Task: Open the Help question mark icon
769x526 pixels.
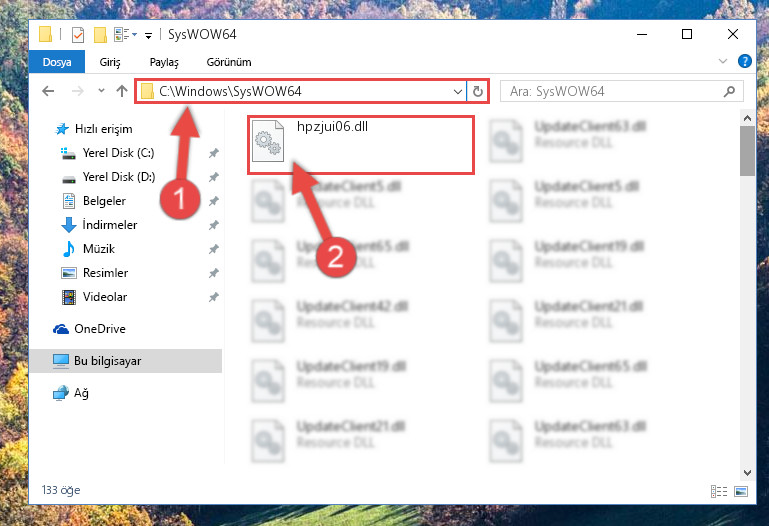Action: point(744,61)
